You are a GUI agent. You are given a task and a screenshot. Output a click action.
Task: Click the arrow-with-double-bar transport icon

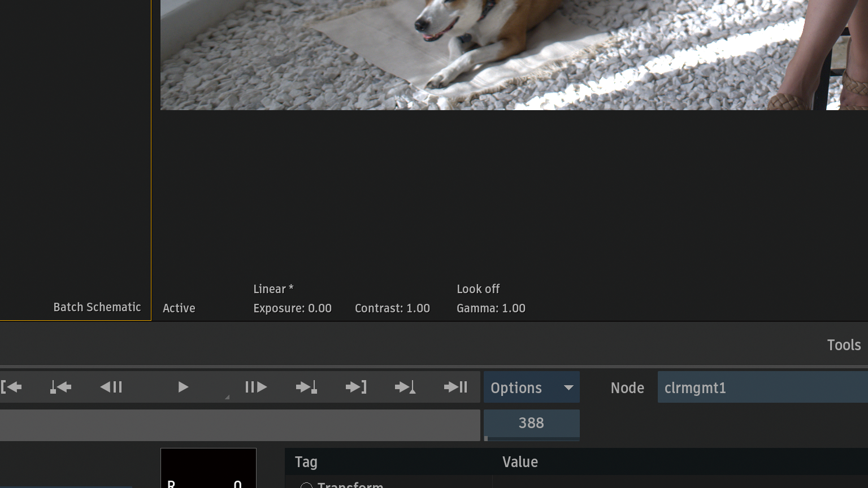click(x=455, y=387)
